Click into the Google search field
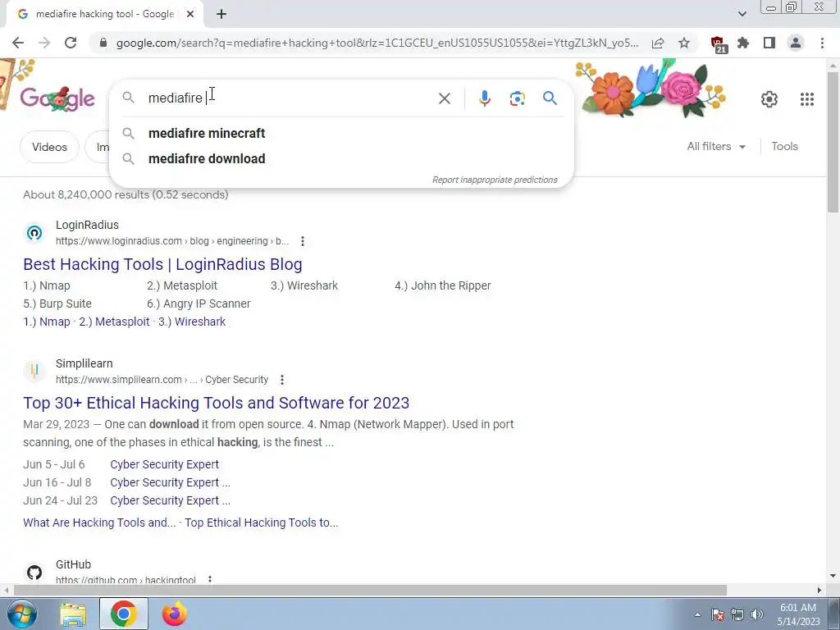Image resolution: width=840 pixels, height=630 pixels. click(x=290, y=98)
